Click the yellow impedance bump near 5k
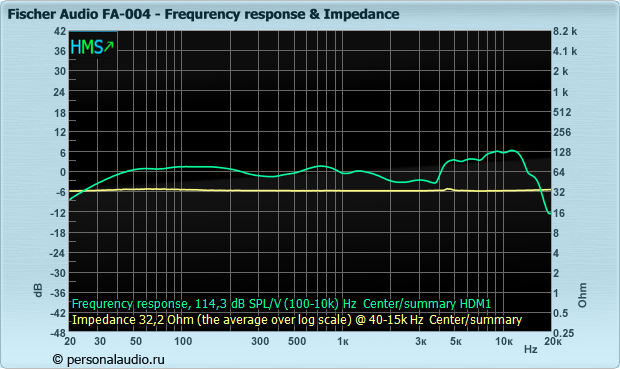The height and width of the screenshot is (369, 620). (x=449, y=189)
